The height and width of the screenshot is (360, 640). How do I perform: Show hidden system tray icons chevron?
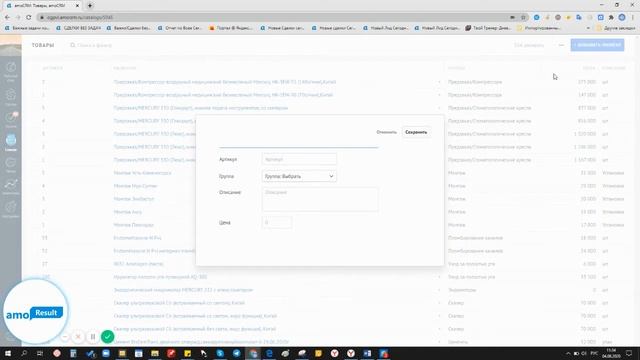click(x=568, y=353)
